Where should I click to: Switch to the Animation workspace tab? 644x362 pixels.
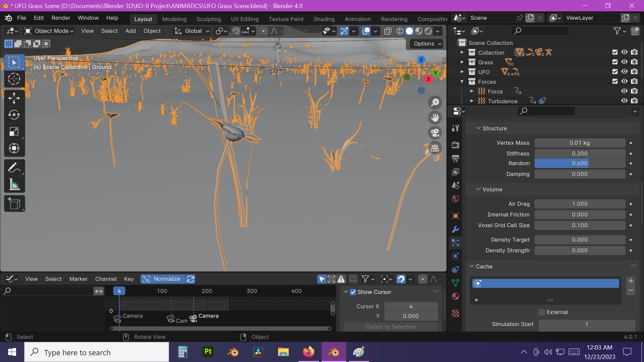(x=358, y=19)
